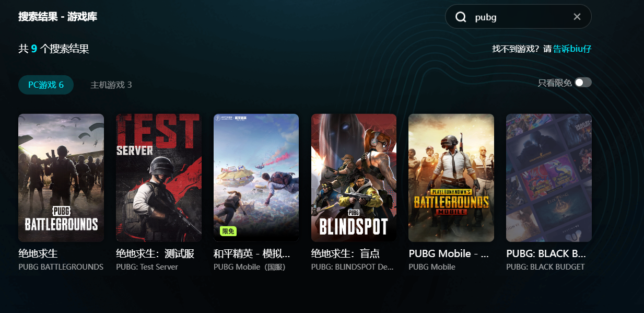Image resolution: width=644 pixels, height=313 pixels.
Task: Clear the pubg search text
Action: [577, 17]
